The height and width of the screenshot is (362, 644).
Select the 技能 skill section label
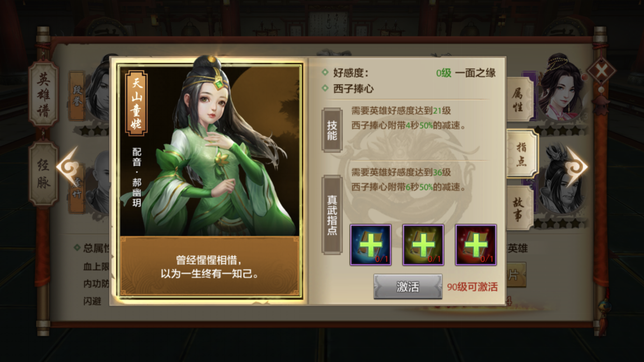click(x=332, y=130)
